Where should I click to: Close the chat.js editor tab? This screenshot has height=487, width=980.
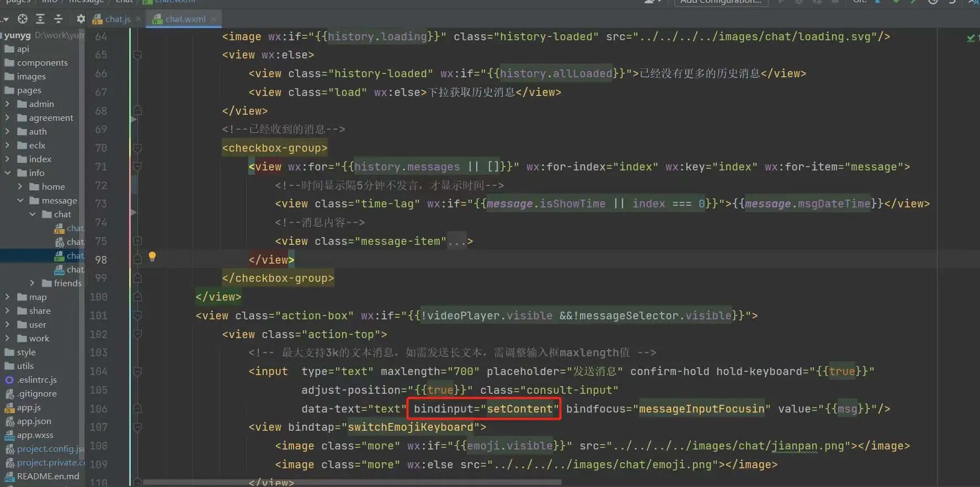tap(138, 19)
